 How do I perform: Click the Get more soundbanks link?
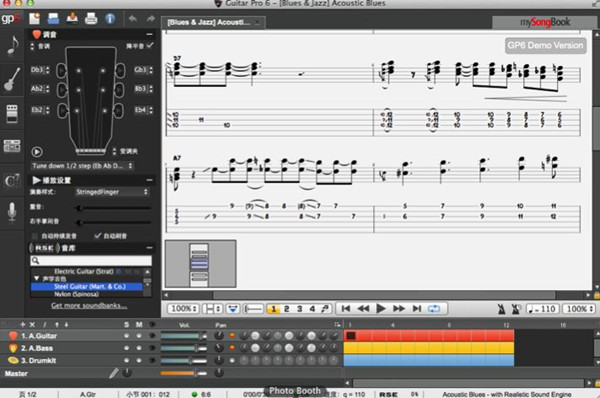pyautogui.click(x=89, y=305)
